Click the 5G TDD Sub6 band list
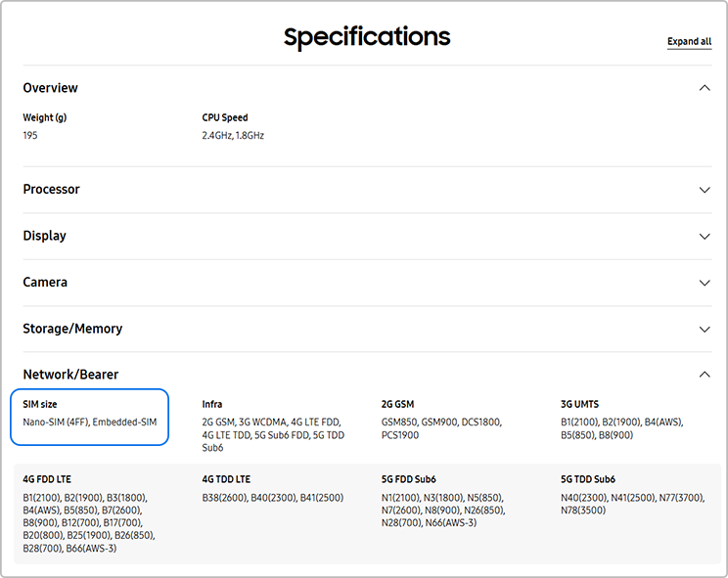 click(x=632, y=504)
